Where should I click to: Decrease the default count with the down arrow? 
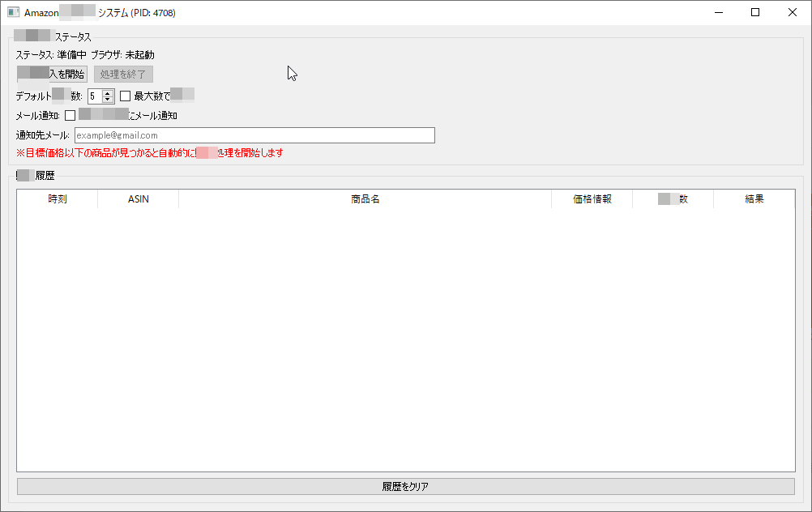click(108, 100)
